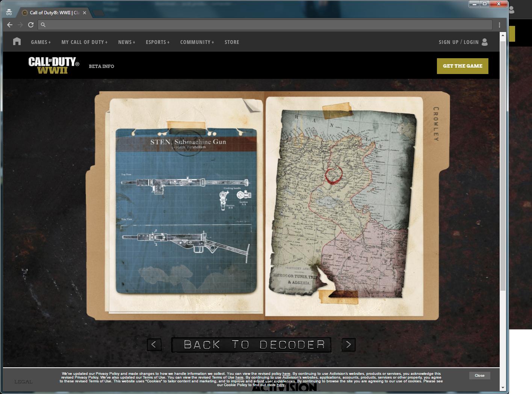Screen dimensions: 532x394
Task: Click the incognito icon in title bar
Action: coord(9,12)
